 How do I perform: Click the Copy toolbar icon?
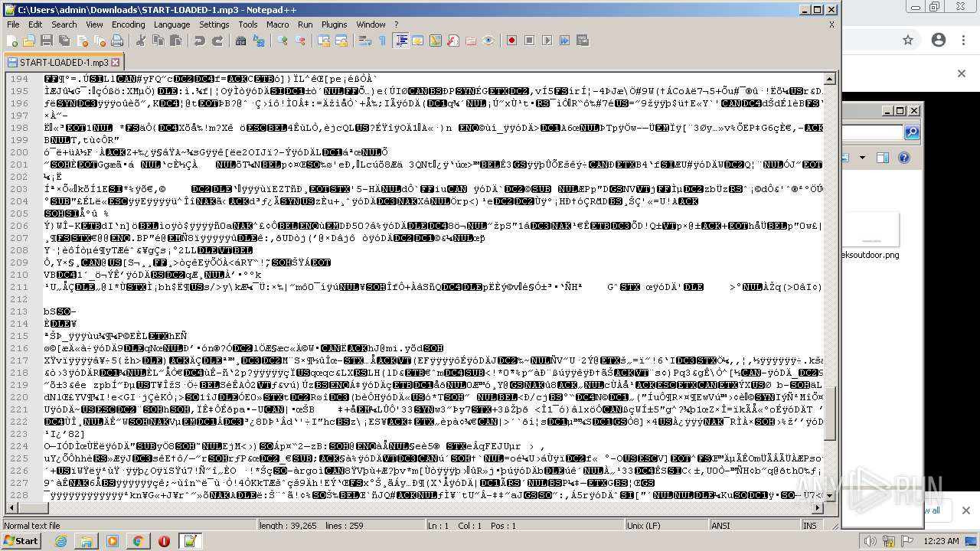[x=158, y=41]
